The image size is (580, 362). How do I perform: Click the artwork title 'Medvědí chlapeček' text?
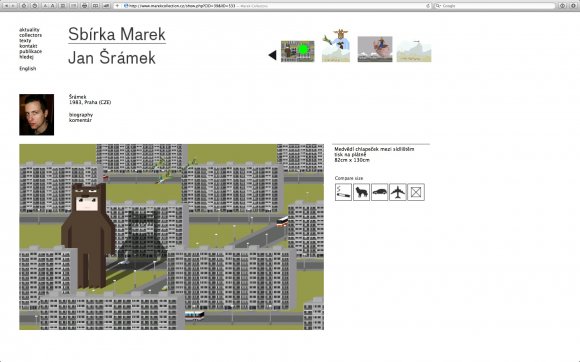point(374,149)
